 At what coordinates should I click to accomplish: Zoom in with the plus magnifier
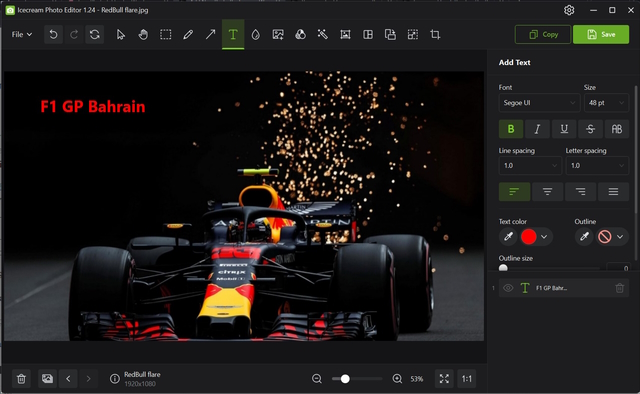397,379
